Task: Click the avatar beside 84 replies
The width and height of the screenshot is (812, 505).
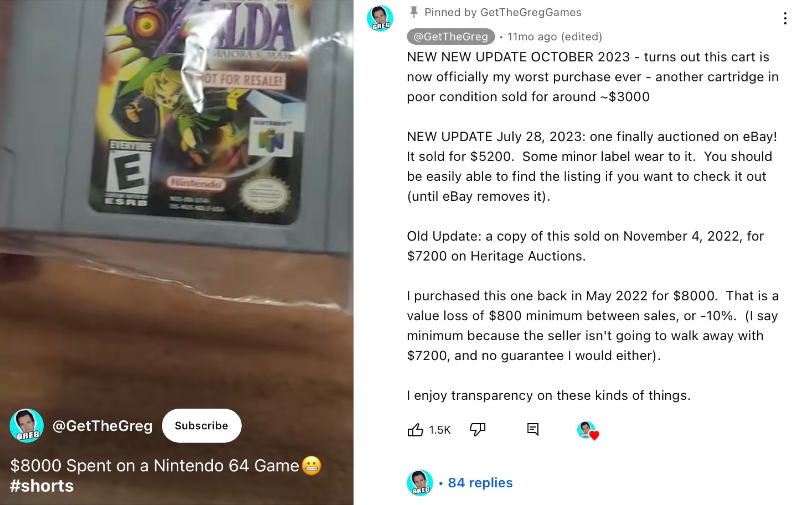Action: click(420, 483)
